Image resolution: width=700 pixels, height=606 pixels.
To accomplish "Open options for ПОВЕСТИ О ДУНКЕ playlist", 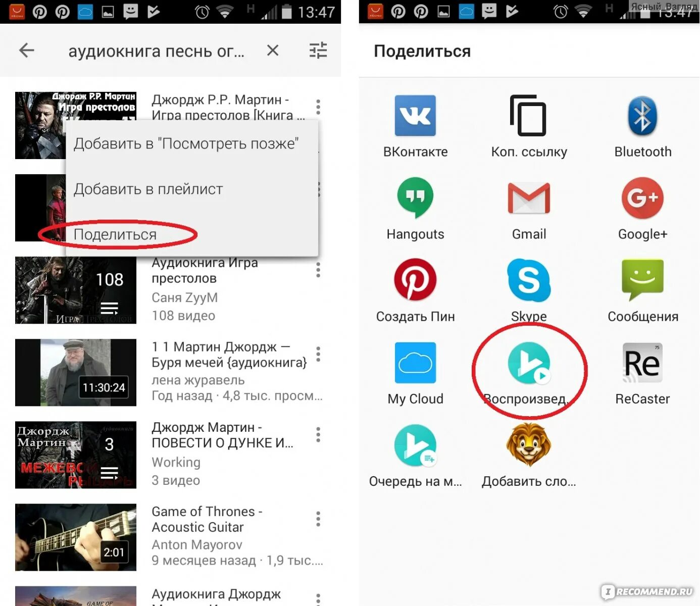I will click(x=318, y=435).
